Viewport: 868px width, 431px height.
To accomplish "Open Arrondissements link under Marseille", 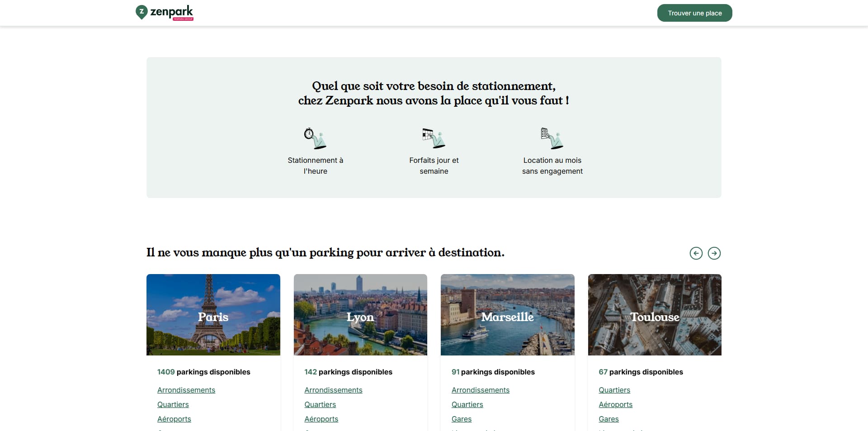I will [x=481, y=390].
